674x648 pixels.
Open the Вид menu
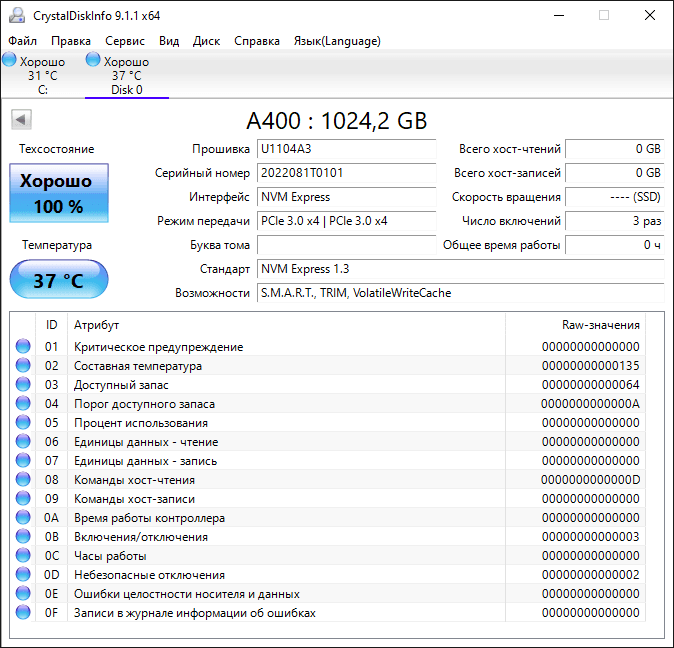click(x=169, y=41)
